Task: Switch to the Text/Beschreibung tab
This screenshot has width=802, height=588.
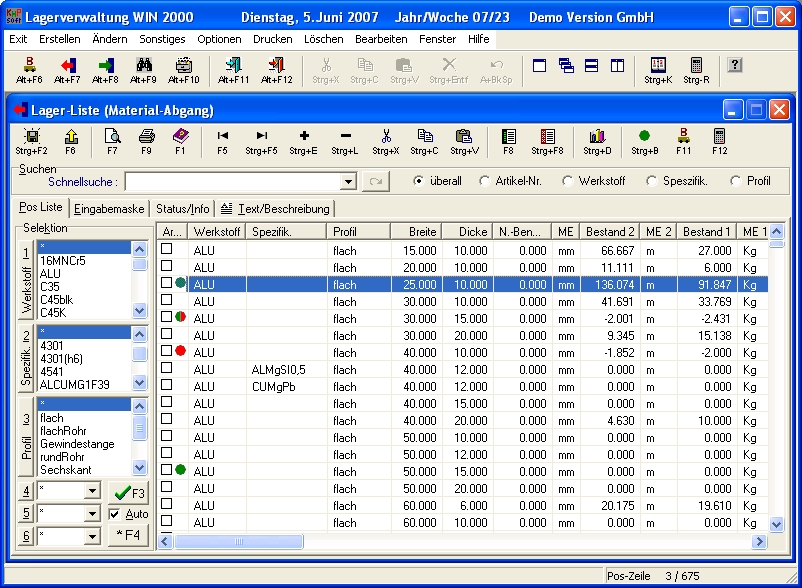Action: (275, 209)
